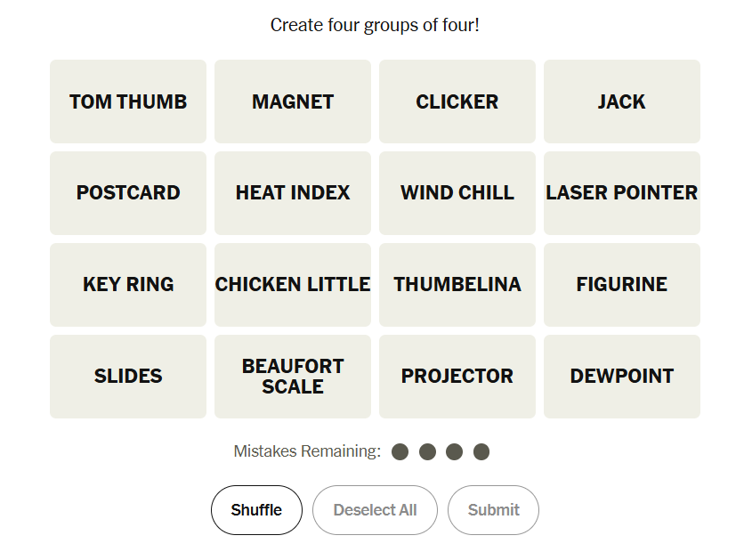Select the LASER POINTER tile
Viewport: 752px width, 560px height.
tap(622, 193)
